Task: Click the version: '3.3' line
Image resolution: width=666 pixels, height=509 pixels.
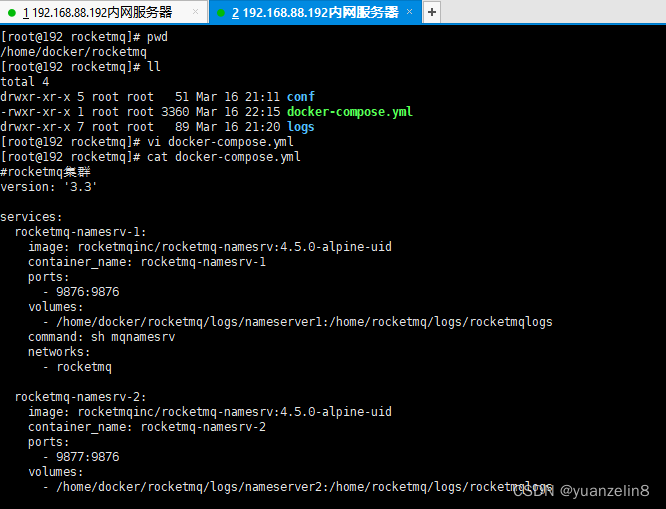Action: point(49,187)
